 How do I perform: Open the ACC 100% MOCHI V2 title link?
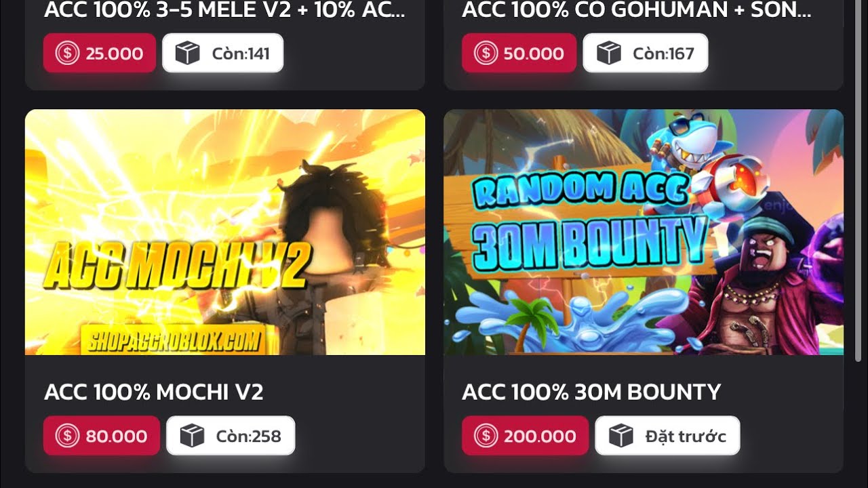click(154, 392)
